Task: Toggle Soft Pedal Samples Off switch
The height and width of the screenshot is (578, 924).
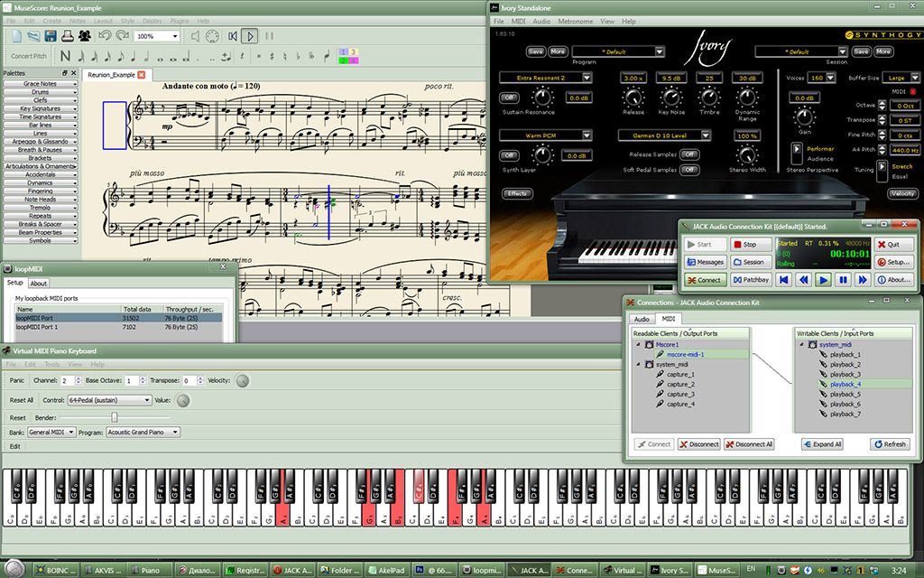Action: pos(688,170)
